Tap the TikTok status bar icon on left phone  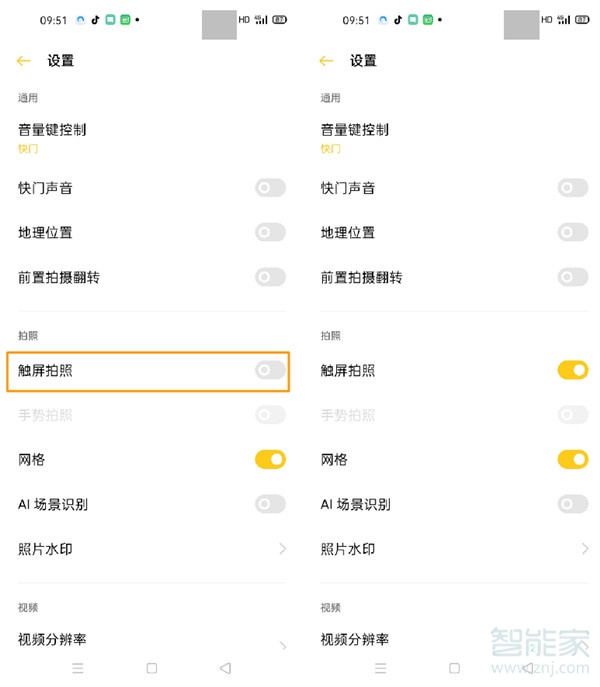point(95,20)
